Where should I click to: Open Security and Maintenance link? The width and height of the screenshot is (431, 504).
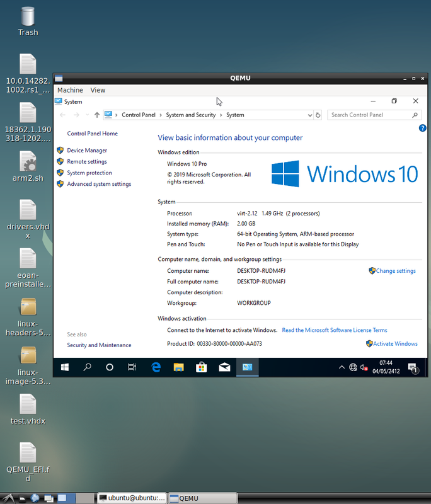pyautogui.click(x=99, y=345)
